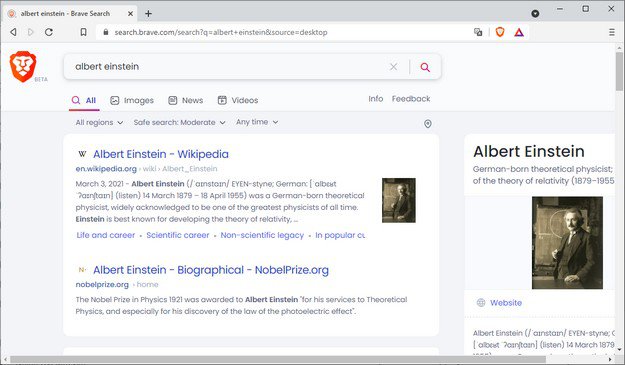The image size is (625, 365).
Task: Click the en.wikipedia.org URL
Action: coord(106,169)
